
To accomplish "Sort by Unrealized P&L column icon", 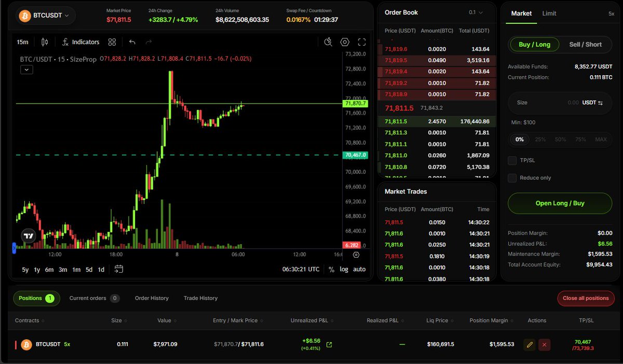I will (332, 320).
